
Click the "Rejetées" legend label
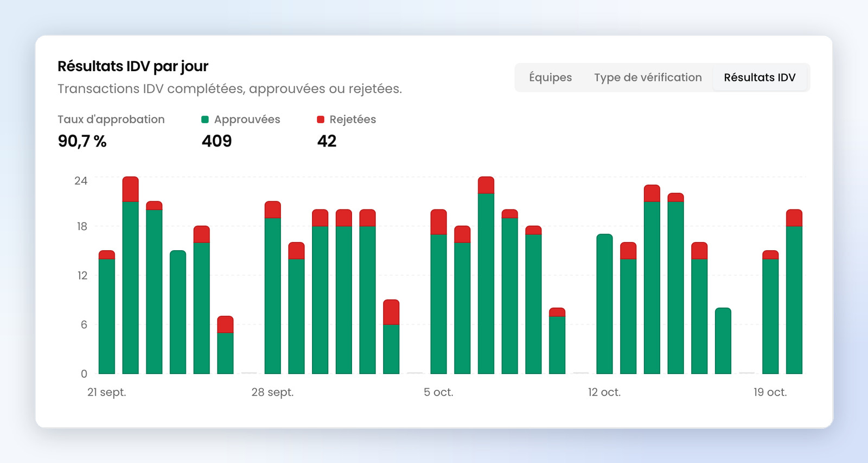coord(353,119)
